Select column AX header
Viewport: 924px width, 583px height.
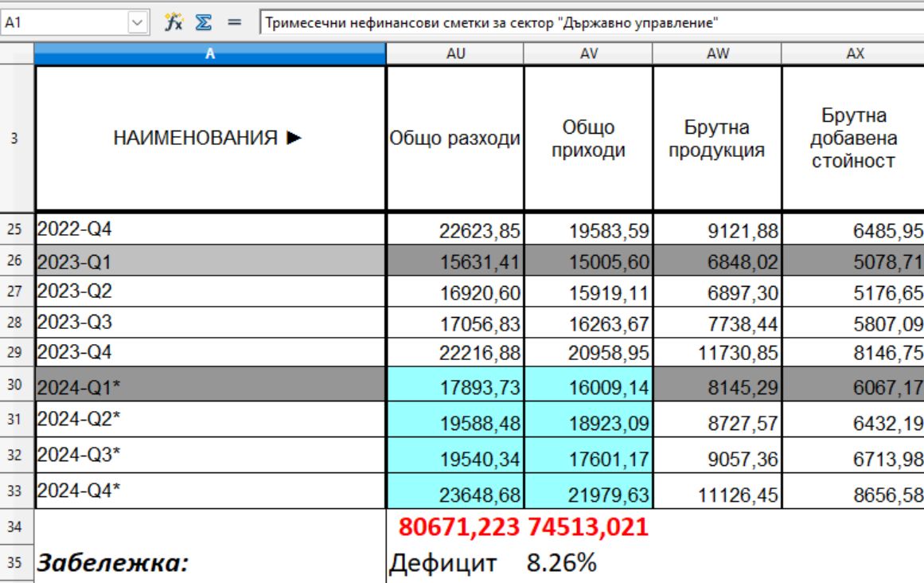pos(852,54)
